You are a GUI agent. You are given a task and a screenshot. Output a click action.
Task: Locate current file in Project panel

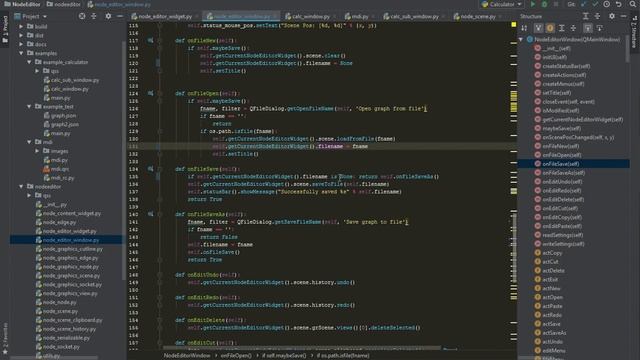click(82, 16)
